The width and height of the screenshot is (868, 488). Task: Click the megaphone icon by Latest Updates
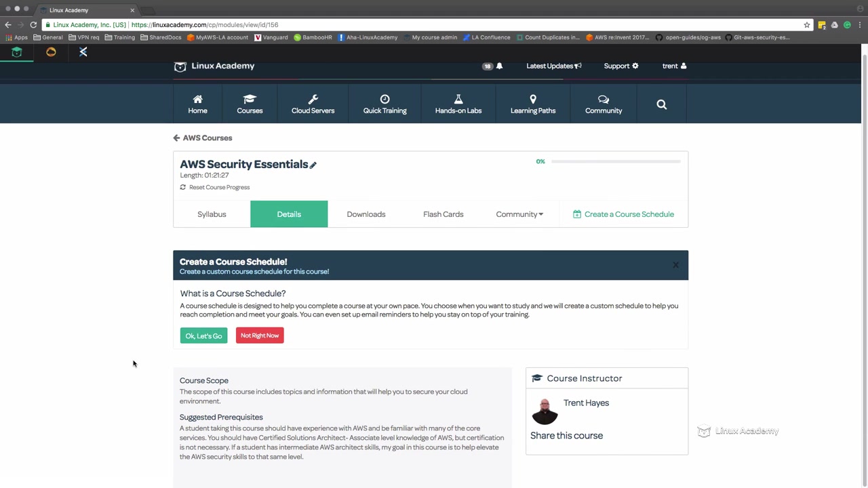click(x=578, y=66)
